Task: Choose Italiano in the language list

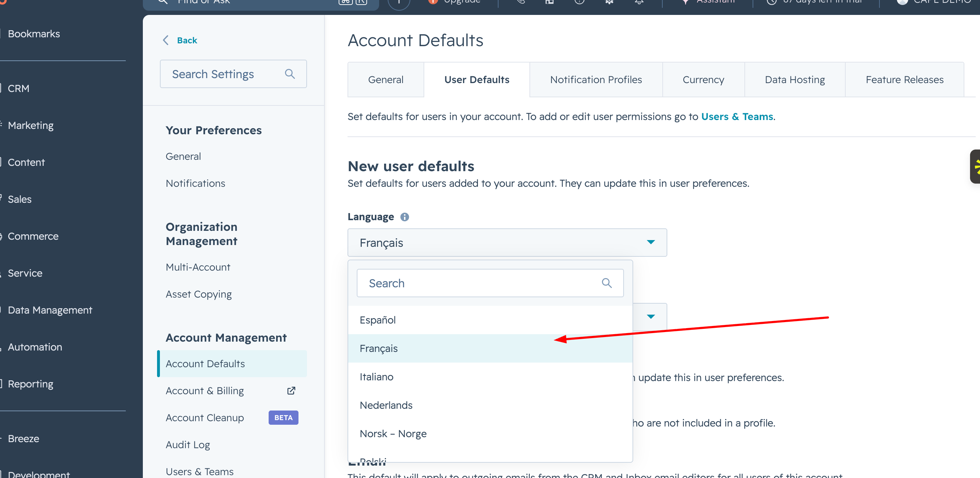Action: pos(376,376)
